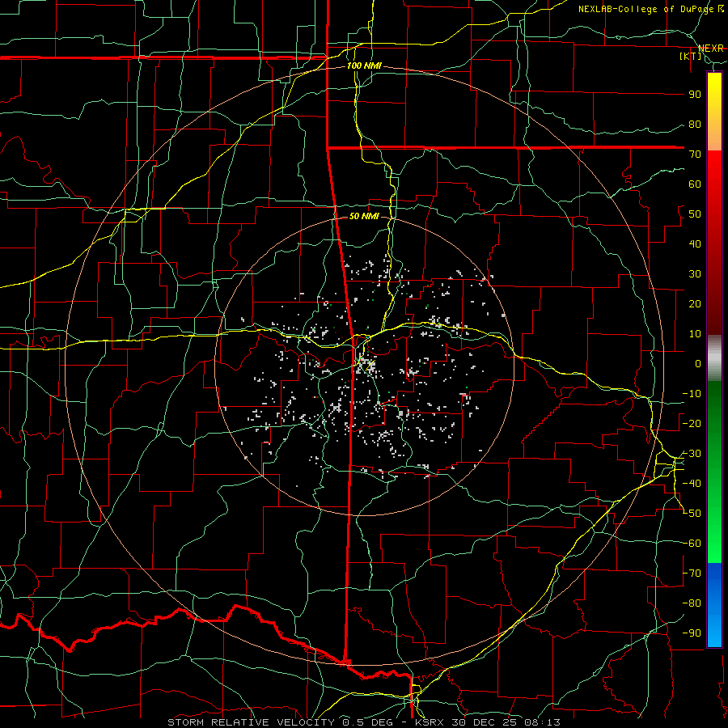Click the "-80" legend value
The height and width of the screenshot is (728, 728).
point(692,603)
